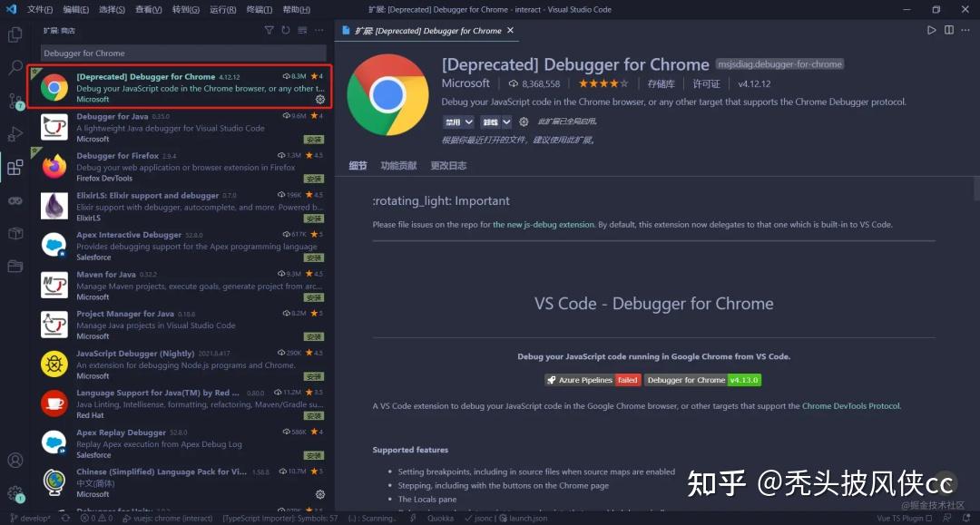Open errors and warnings in status bar
980x525 pixels.
click(97, 518)
